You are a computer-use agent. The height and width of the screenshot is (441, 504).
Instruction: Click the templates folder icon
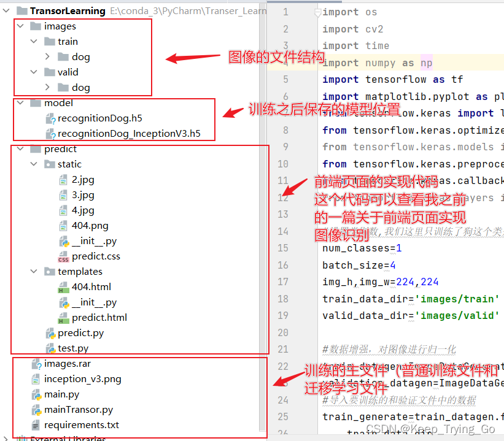49,271
